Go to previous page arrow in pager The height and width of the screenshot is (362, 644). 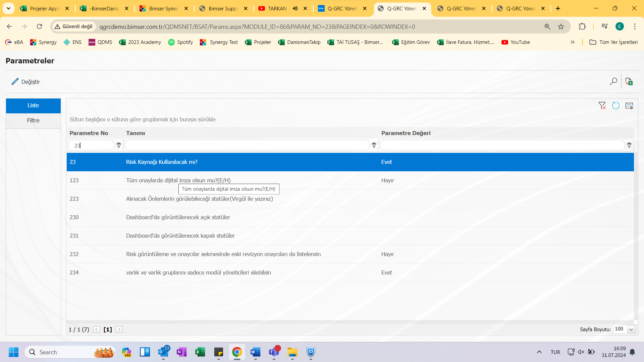pyautogui.click(x=97, y=329)
